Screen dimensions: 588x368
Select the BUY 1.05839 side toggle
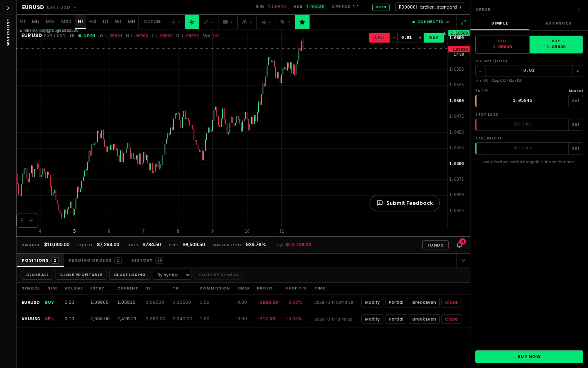coord(556,44)
